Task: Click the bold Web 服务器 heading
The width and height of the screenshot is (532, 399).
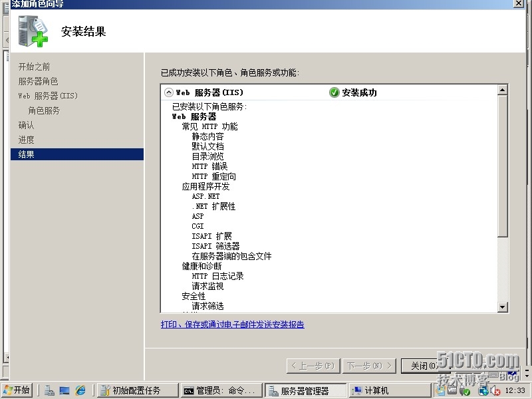Action: [x=194, y=116]
